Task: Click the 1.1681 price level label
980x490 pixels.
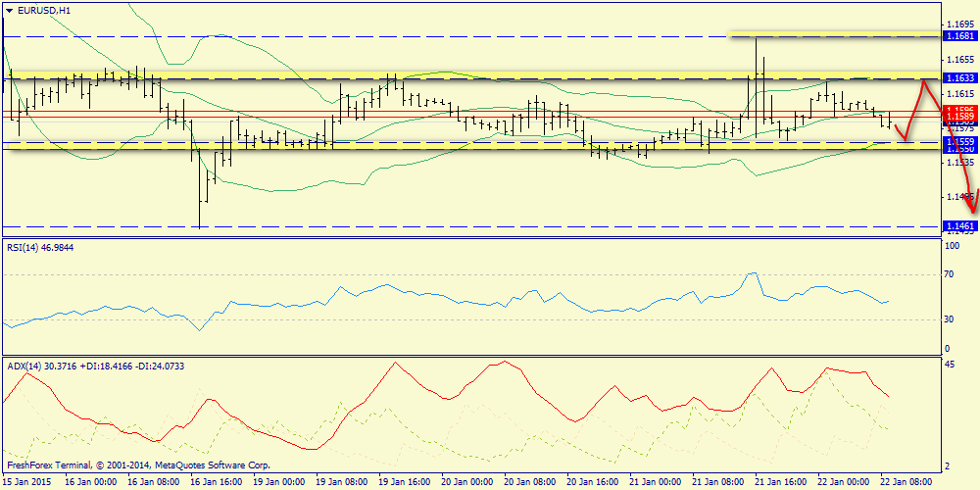Action: [x=960, y=37]
